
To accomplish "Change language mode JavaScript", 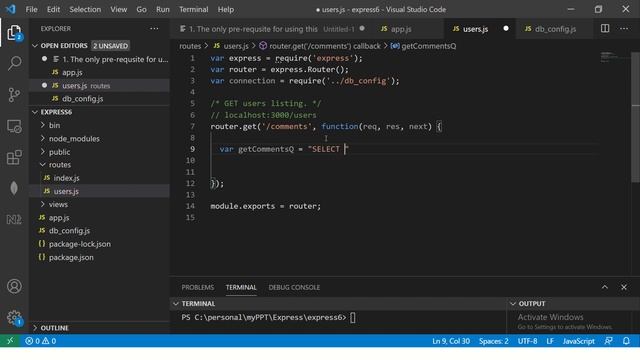I will [578, 341].
